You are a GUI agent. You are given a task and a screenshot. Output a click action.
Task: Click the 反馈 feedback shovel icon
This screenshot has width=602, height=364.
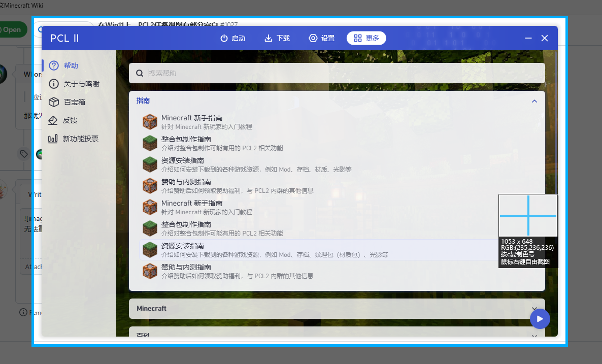point(53,120)
